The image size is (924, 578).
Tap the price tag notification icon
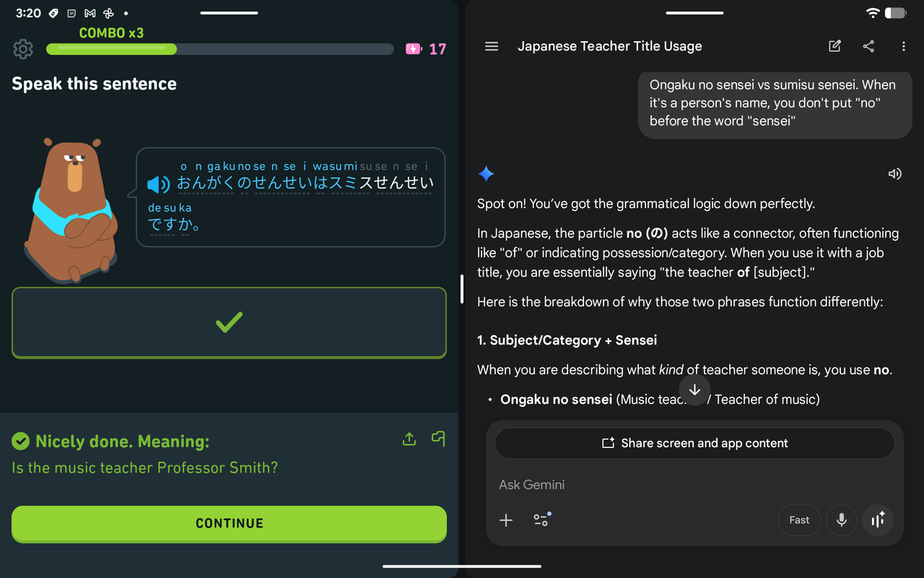(54, 13)
